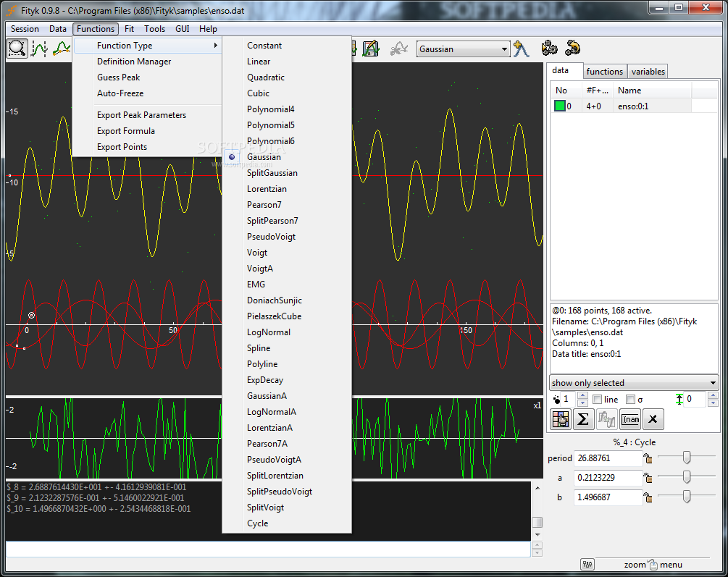
Task: Open the GUI menu
Action: (183, 29)
